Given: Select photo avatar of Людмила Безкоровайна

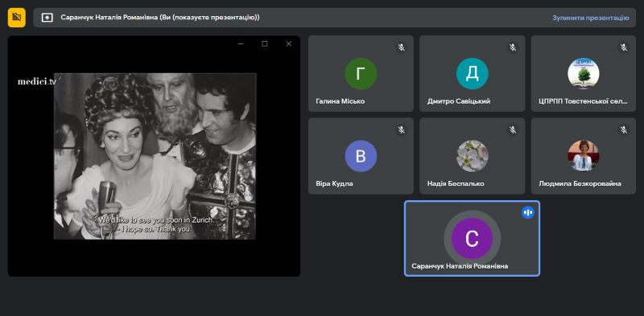Looking at the screenshot, I should (x=583, y=156).
